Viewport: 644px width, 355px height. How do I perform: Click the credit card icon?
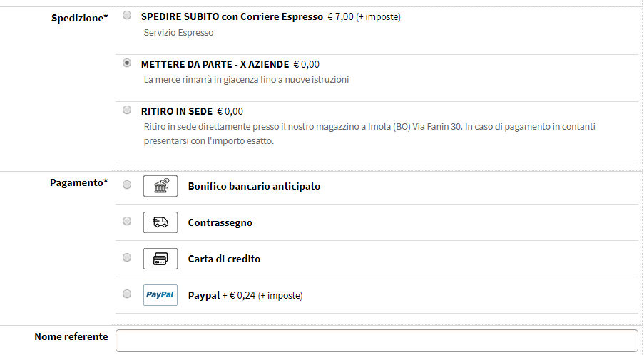point(160,259)
